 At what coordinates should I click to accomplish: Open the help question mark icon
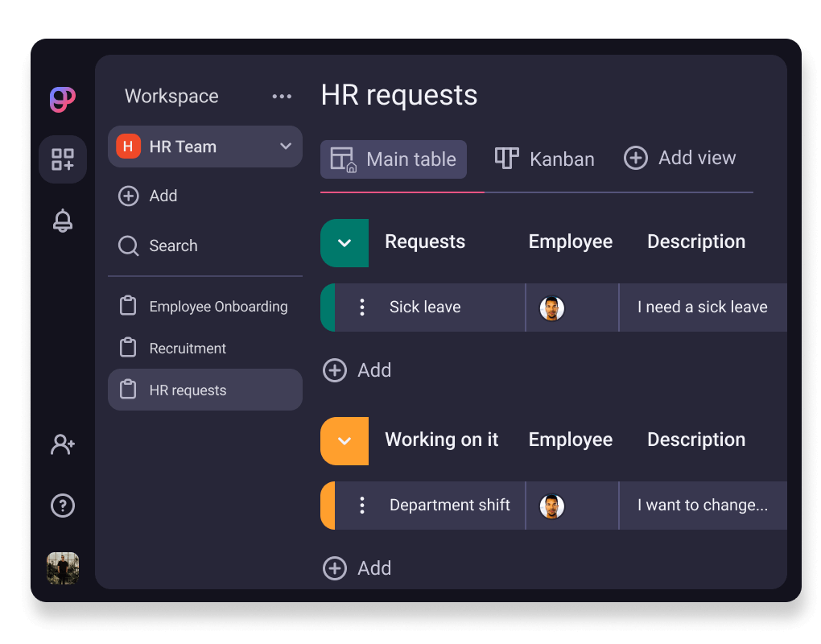[x=62, y=506]
